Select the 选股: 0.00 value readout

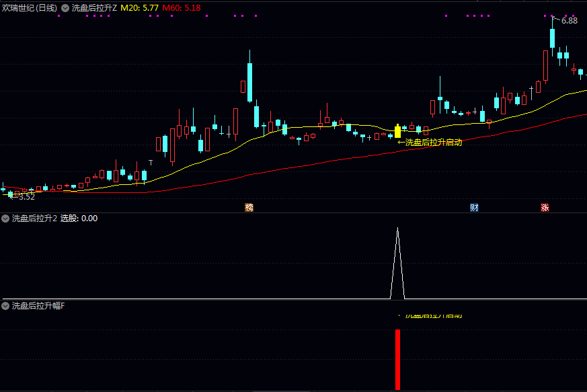pos(79,219)
